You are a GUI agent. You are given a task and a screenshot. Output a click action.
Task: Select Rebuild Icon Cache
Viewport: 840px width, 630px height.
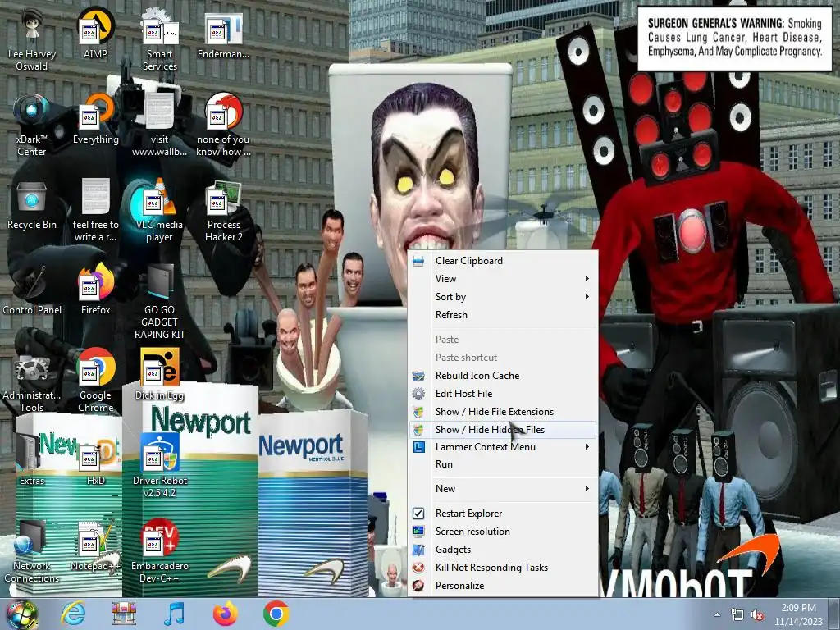click(x=503, y=376)
